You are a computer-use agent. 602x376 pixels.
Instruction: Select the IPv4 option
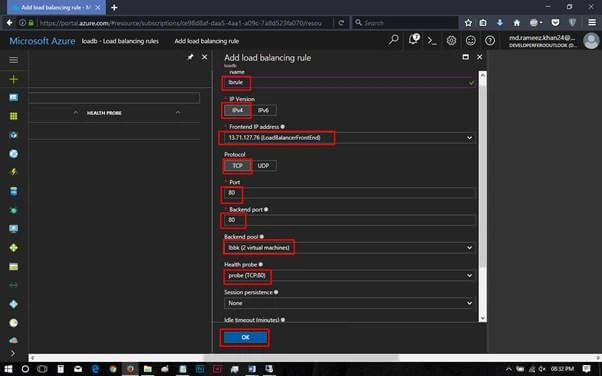pyautogui.click(x=237, y=110)
